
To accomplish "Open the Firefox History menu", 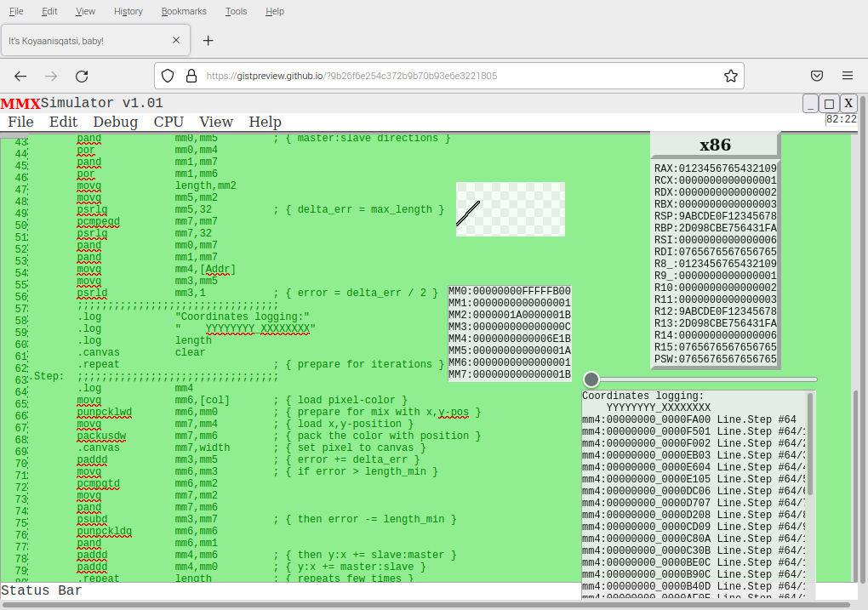I will coord(128,11).
